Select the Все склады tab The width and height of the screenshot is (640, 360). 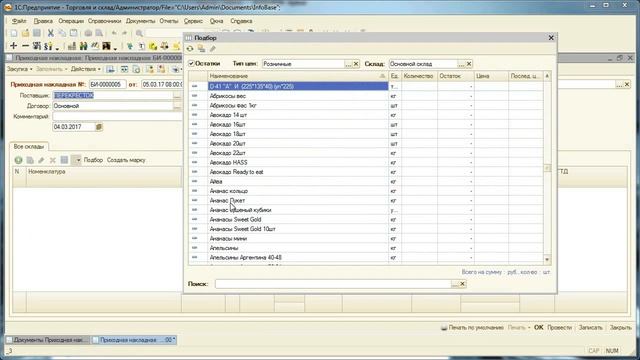(29, 146)
